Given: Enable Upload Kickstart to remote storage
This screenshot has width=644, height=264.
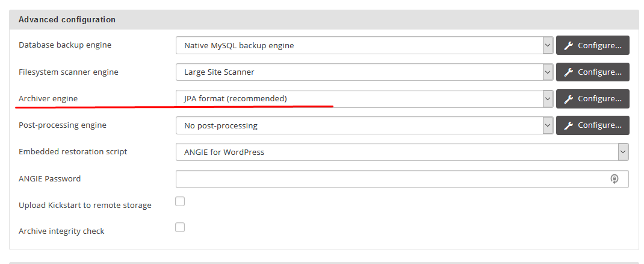Looking at the screenshot, I should [180, 201].
